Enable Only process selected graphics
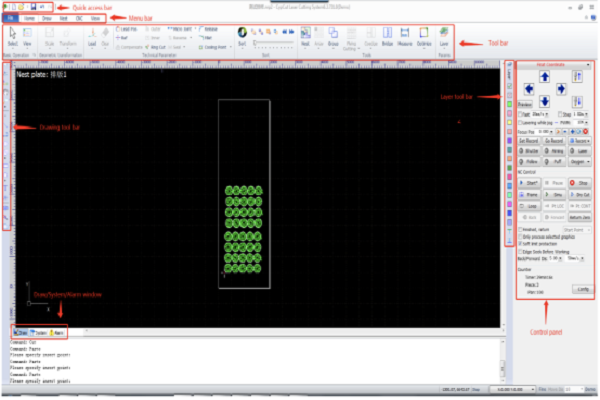Viewport: 600px width, 400px height. [x=520, y=237]
